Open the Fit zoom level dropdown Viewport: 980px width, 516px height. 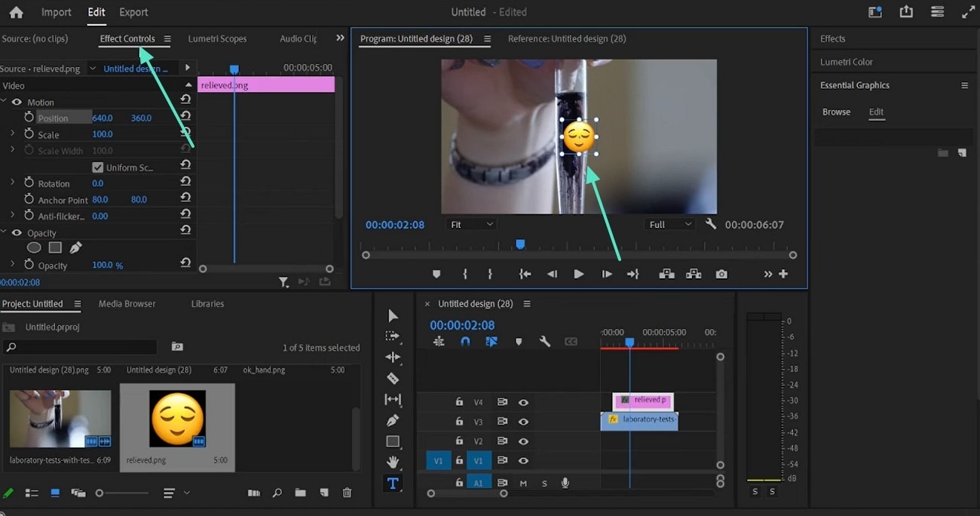[470, 224]
